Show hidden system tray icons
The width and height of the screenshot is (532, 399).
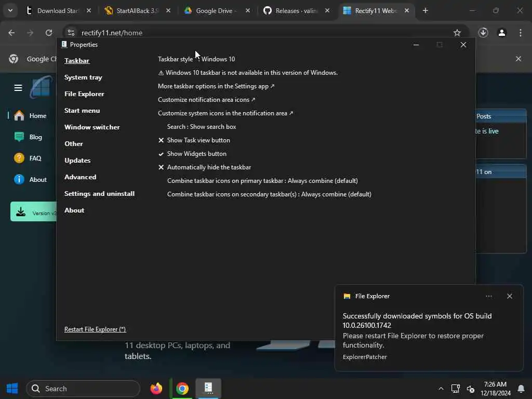click(441, 389)
